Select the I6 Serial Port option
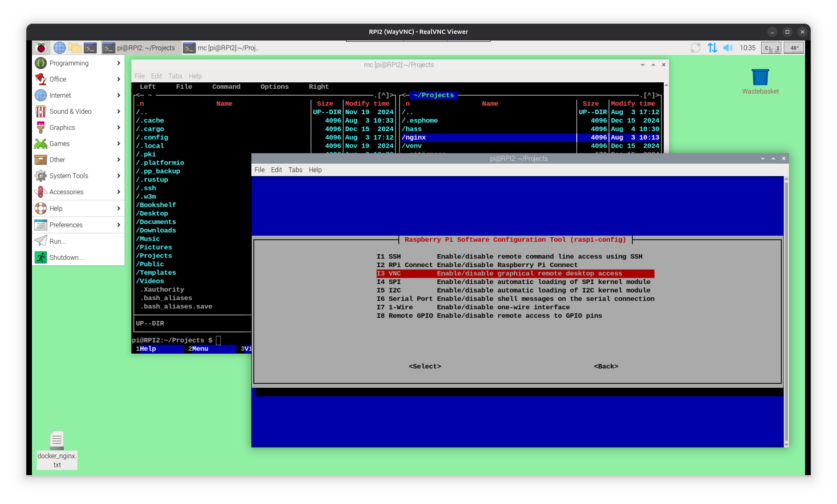This screenshot has width=837, height=504. coord(515,299)
